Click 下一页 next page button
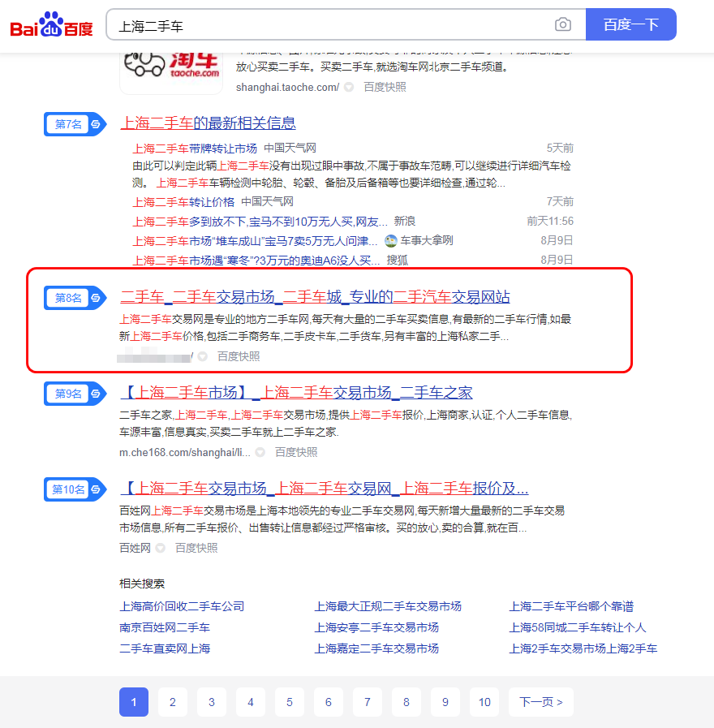Image resolution: width=714 pixels, height=728 pixels. coord(540,702)
